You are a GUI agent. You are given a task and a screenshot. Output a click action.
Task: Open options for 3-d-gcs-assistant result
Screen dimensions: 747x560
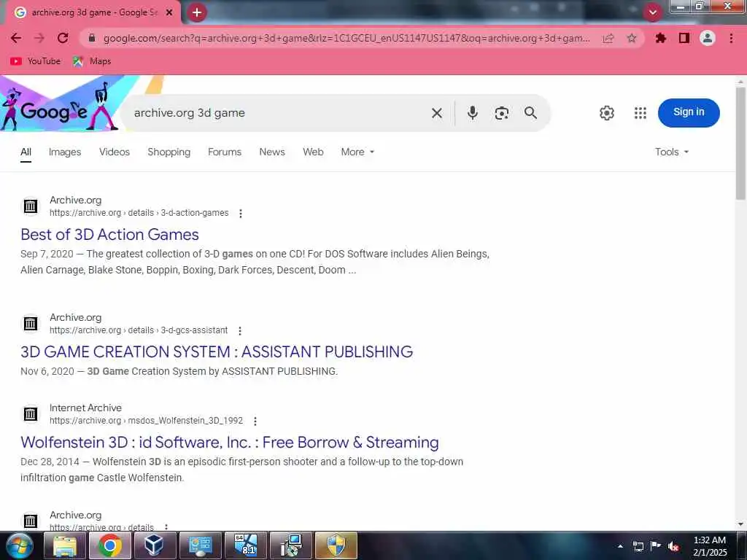239,330
